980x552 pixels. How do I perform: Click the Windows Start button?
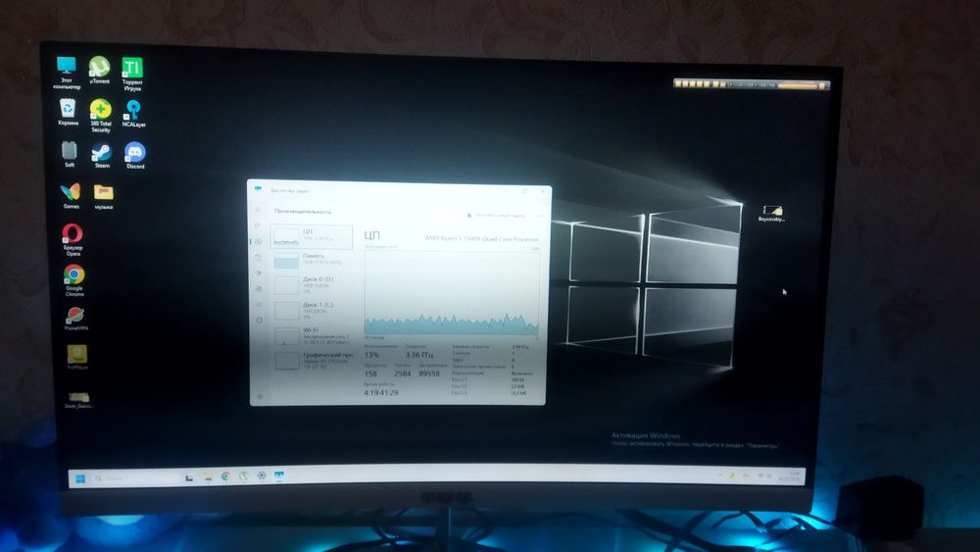pos(80,478)
